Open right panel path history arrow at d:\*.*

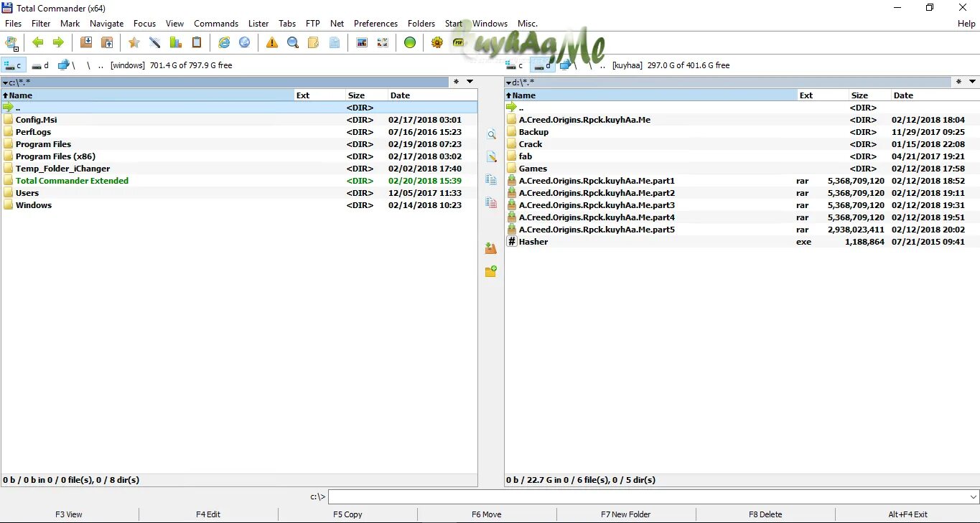(509, 83)
